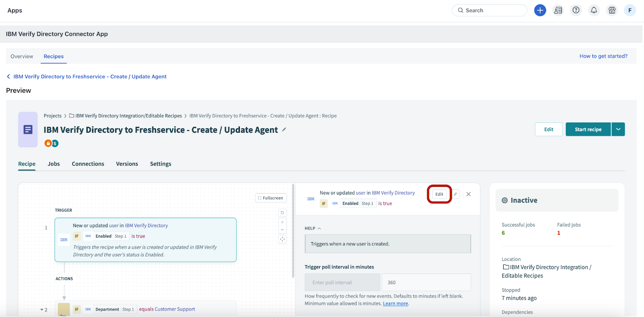Open the How to get started link
Viewport: 644px width, 317px height.
(x=603, y=56)
